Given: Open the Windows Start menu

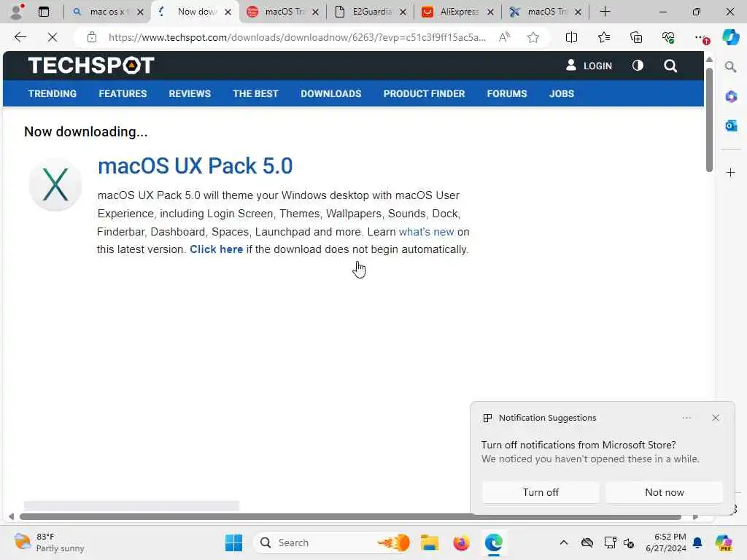Looking at the screenshot, I should point(233,542).
